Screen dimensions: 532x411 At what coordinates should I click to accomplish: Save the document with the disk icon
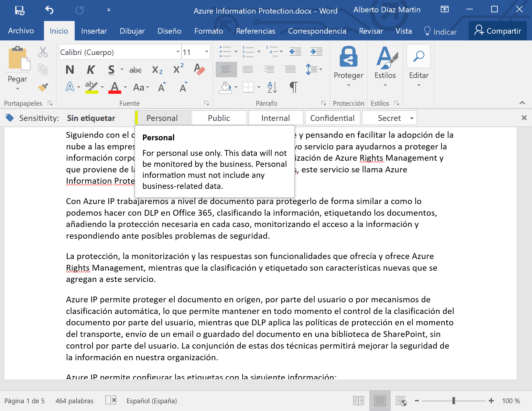20,10
